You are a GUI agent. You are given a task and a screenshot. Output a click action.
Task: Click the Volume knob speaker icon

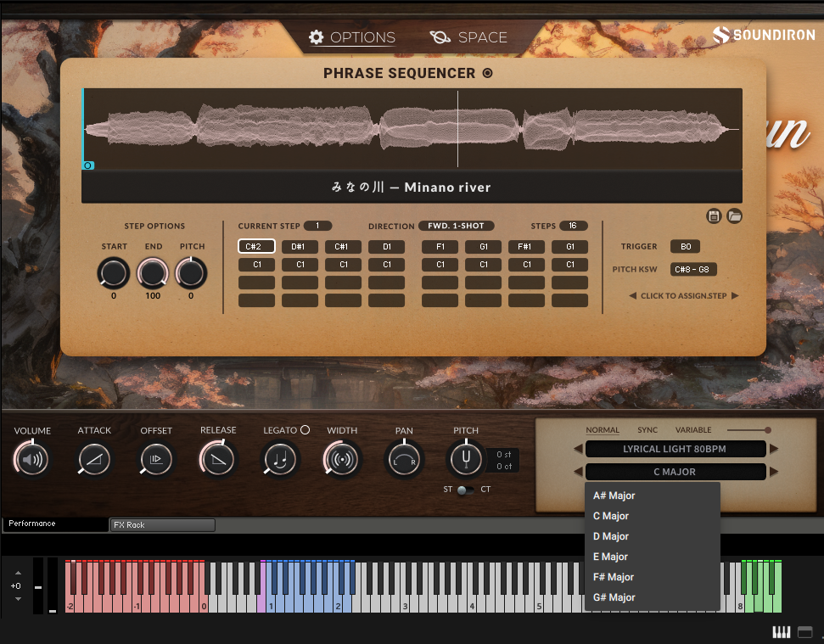31,460
